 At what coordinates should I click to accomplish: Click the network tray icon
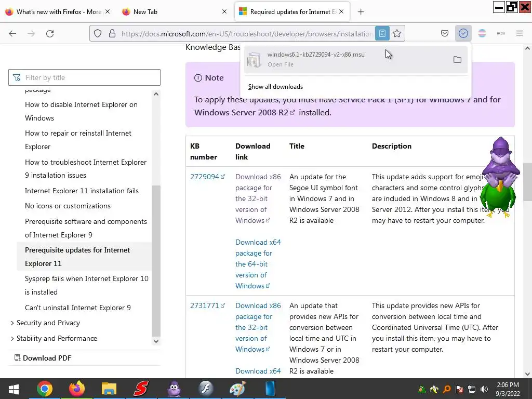click(472, 389)
